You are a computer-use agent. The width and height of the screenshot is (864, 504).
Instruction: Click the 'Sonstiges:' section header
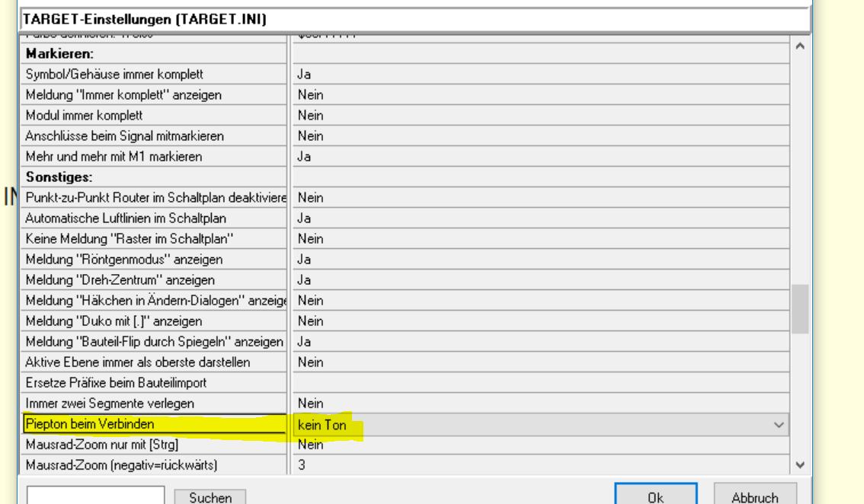point(59,177)
